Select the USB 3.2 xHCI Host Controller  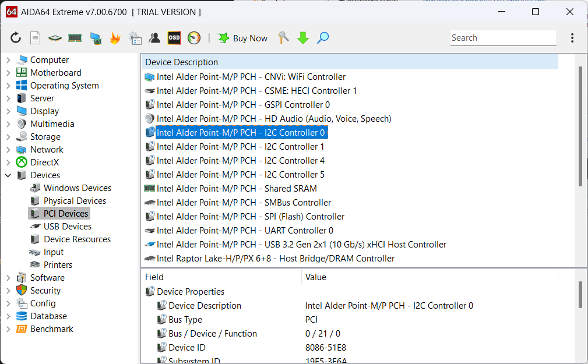(x=301, y=245)
